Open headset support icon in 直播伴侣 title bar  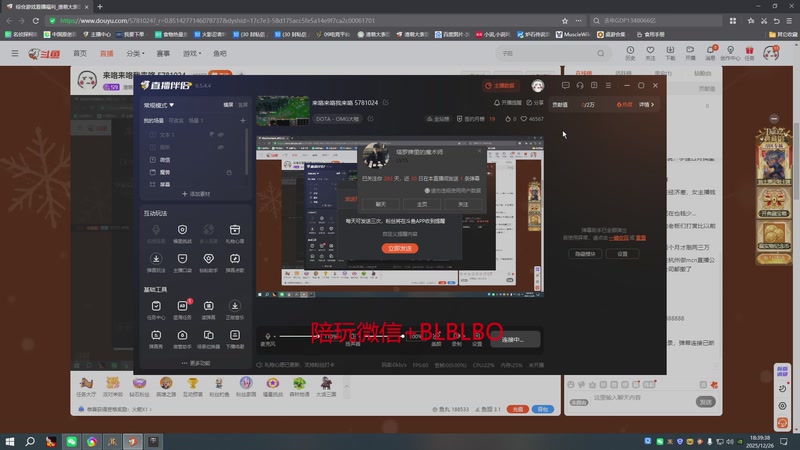point(580,85)
